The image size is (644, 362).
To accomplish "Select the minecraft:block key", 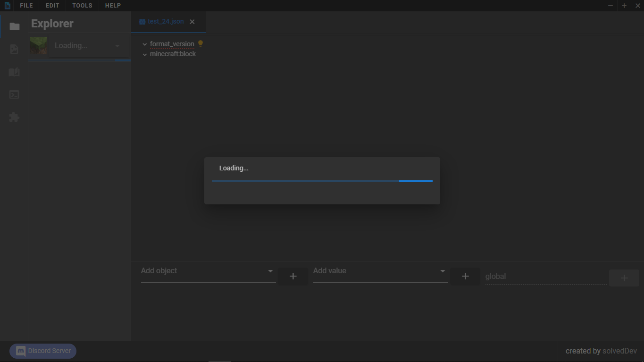I will click(173, 54).
